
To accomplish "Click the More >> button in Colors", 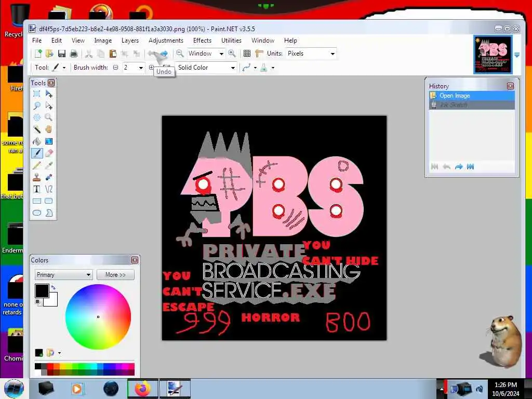I will click(x=115, y=274).
